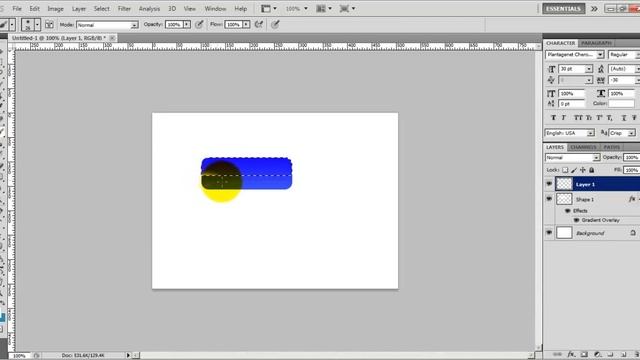Open the Screen Mode dropdown
The width and height of the screenshot is (640, 360).
point(347,9)
